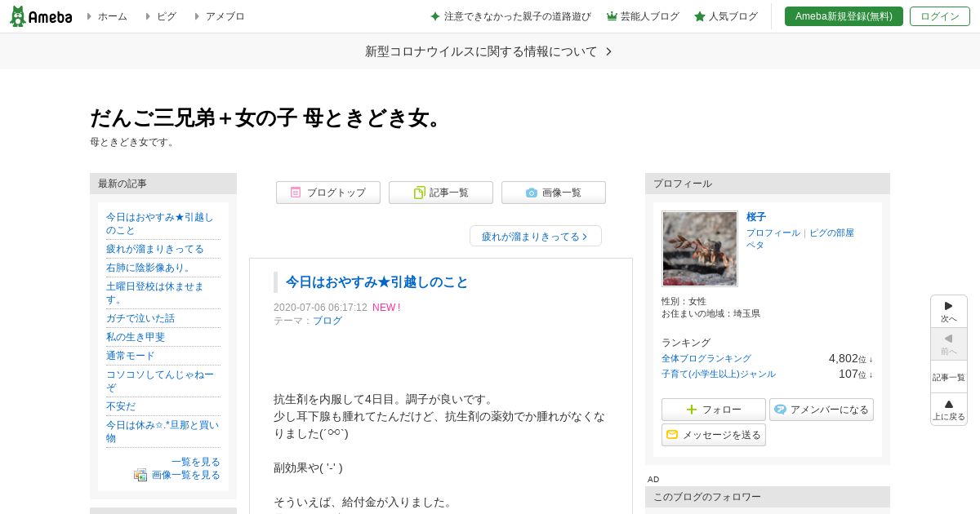Click メッセージを送る button

(x=714, y=435)
